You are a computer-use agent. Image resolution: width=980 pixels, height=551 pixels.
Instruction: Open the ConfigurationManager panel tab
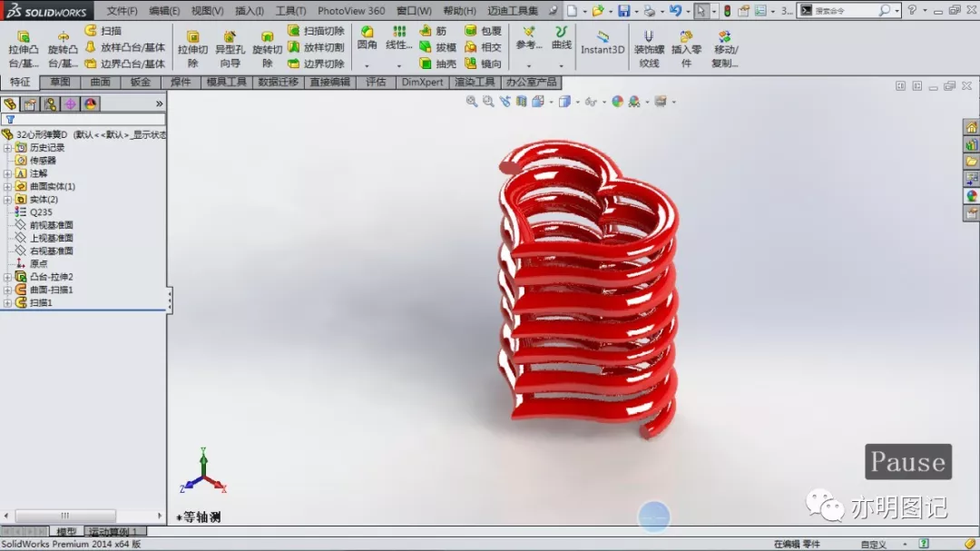pos(50,103)
